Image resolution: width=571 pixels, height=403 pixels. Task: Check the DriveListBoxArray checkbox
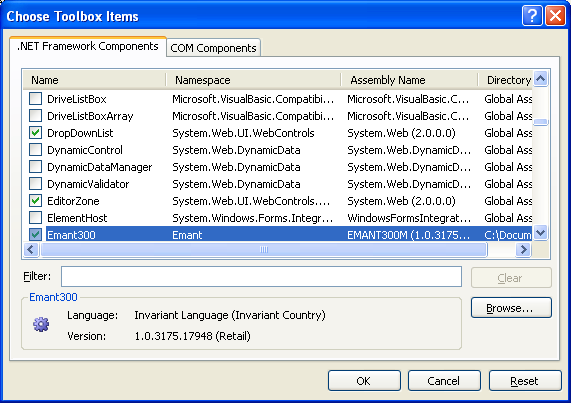coord(35,116)
